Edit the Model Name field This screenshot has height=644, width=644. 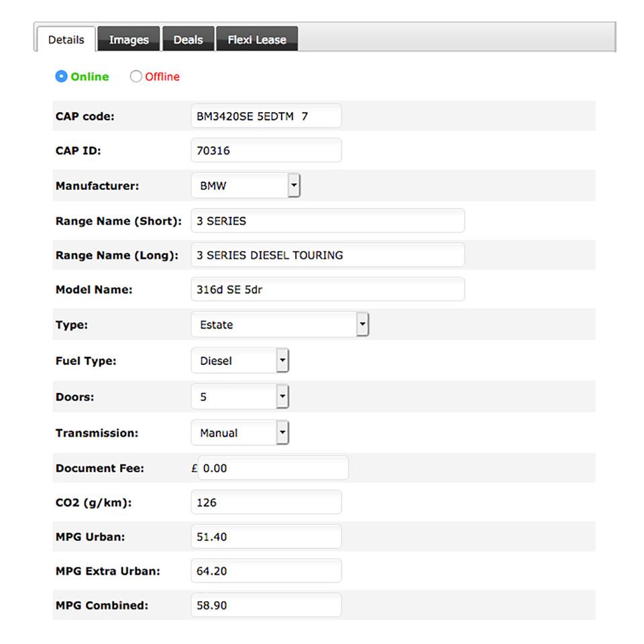327,290
